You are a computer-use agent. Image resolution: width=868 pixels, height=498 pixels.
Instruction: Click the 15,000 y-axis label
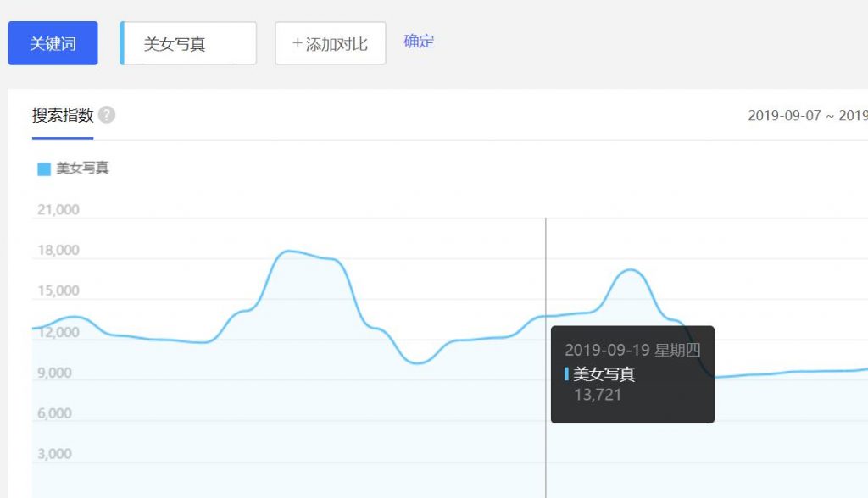pyautogui.click(x=58, y=290)
